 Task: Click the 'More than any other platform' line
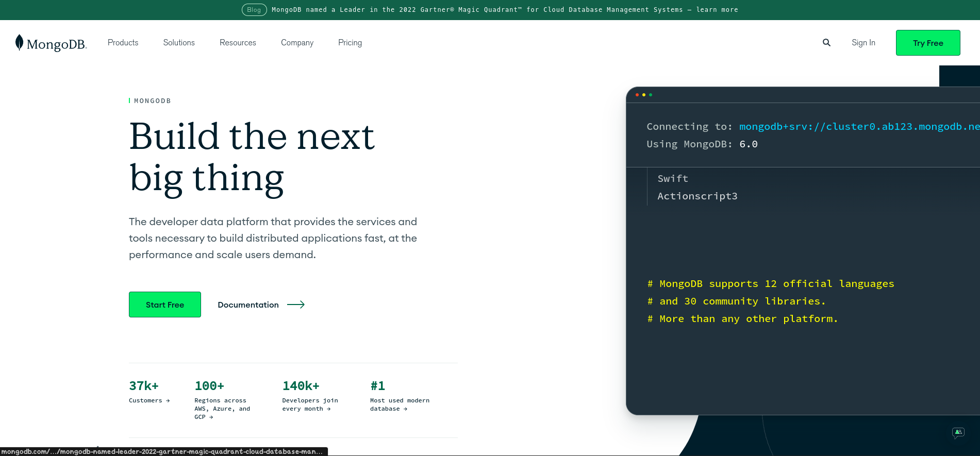tap(742, 319)
